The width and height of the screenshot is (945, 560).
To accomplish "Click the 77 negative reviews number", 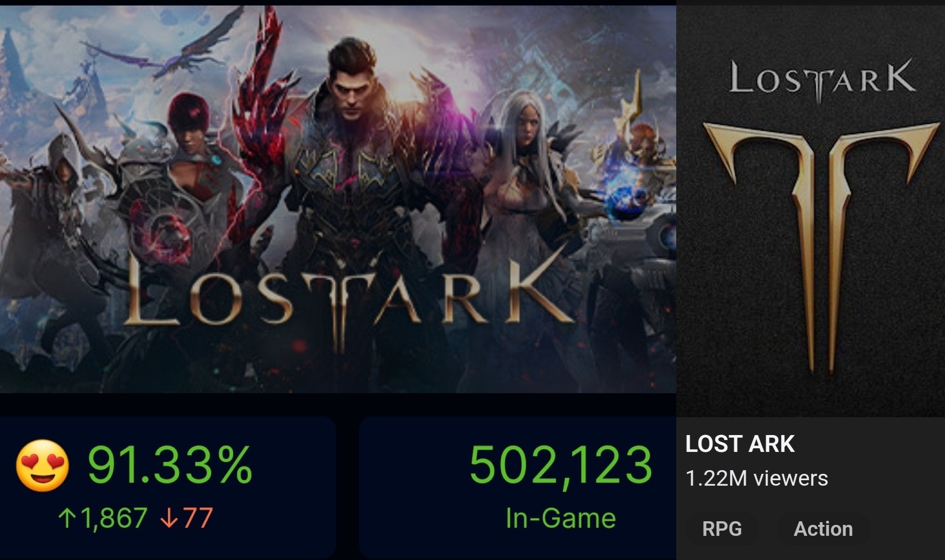I will point(198,519).
